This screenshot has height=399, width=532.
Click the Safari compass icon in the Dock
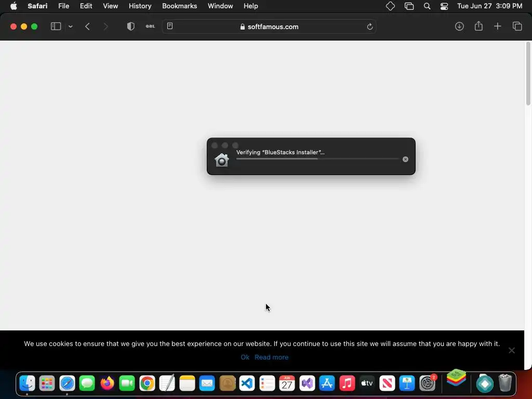pyautogui.click(x=67, y=383)
